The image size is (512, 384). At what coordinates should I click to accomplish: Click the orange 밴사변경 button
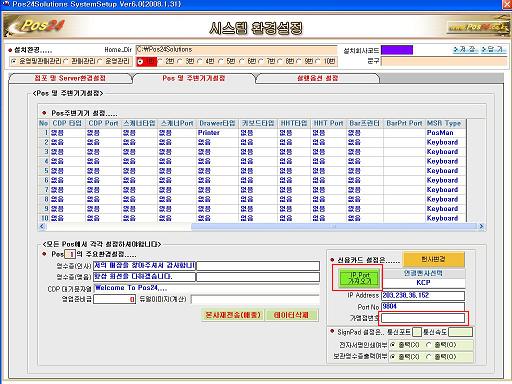(x=433, y=259)
